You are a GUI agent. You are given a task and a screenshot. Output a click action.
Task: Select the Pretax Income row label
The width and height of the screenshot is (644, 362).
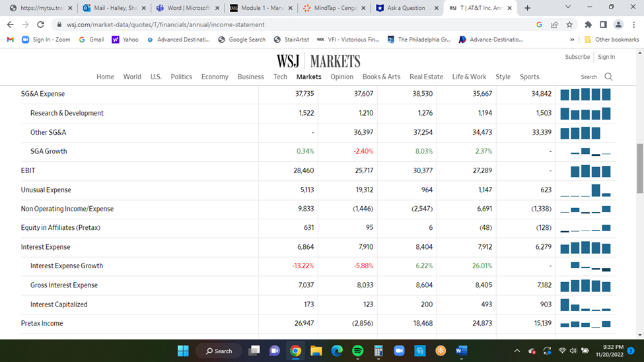pos(42,324)
